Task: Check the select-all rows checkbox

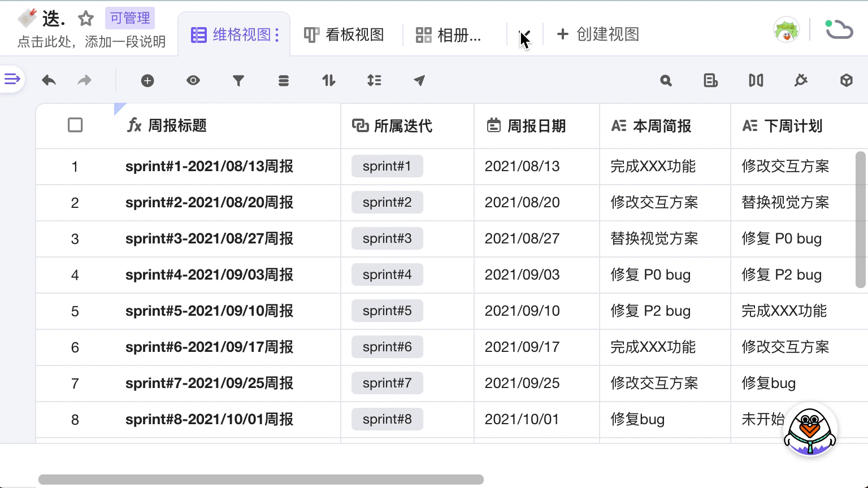Action: tap(75, 125)
